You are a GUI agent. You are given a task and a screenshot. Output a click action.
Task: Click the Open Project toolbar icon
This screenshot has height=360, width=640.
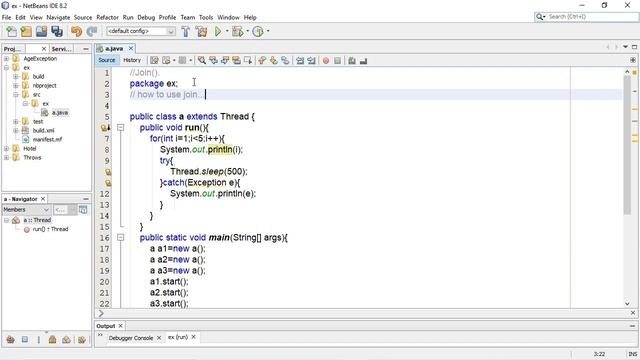point(42,31)
